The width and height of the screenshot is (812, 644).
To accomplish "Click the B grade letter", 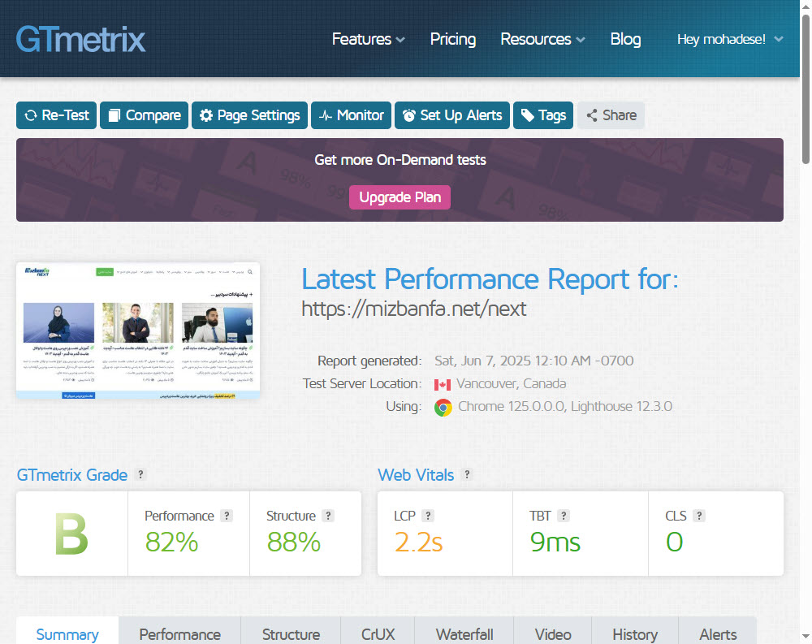I will pos(71,534).
